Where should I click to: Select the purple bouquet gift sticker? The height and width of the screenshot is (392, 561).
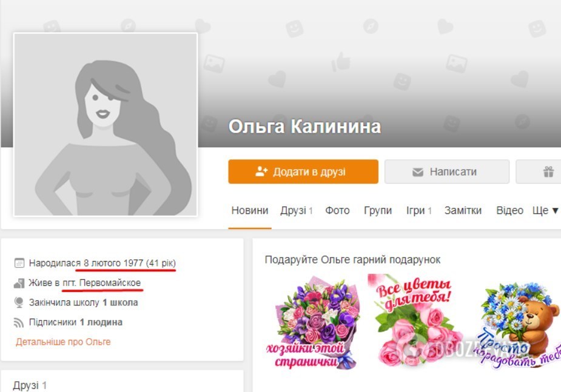coord(314,322)
